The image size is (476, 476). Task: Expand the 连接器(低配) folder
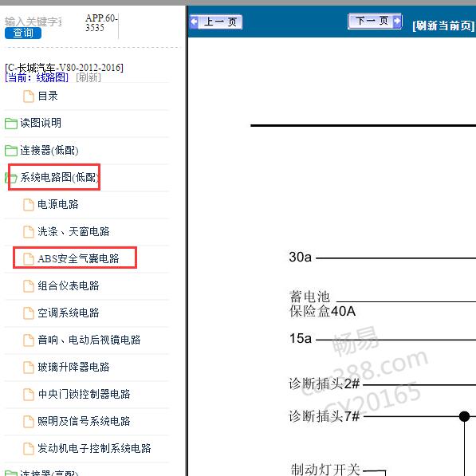pos(49,150)
